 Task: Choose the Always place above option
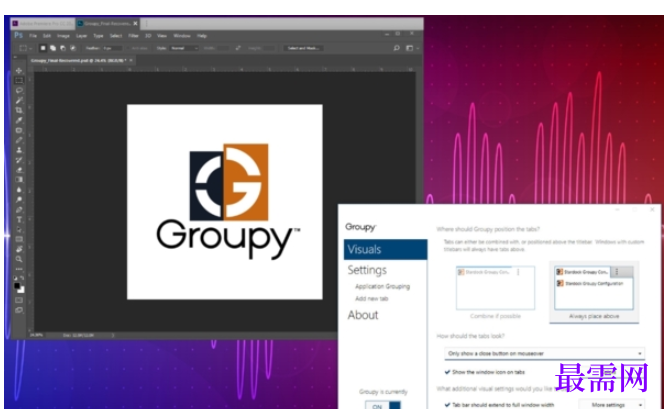594,292
